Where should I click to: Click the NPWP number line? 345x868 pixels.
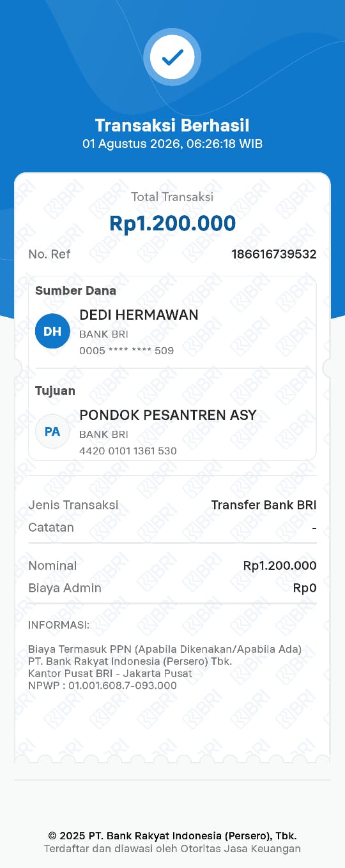click(102, 685)
